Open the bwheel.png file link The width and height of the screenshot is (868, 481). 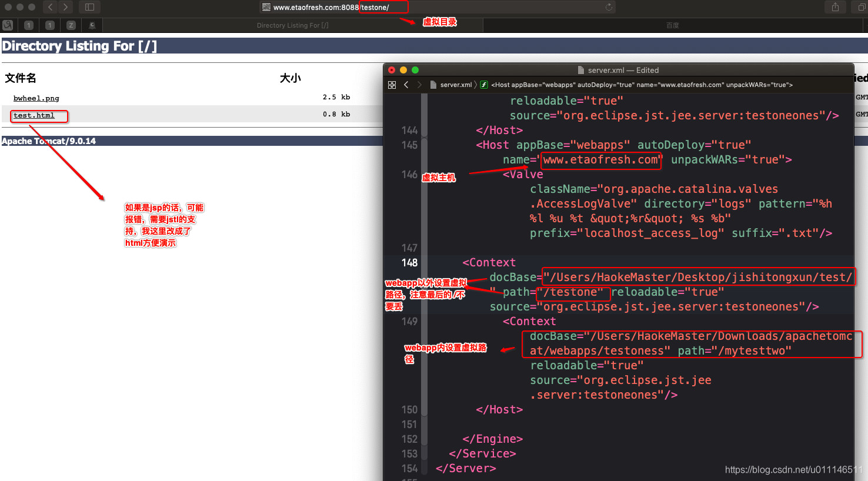click(36, 98)
